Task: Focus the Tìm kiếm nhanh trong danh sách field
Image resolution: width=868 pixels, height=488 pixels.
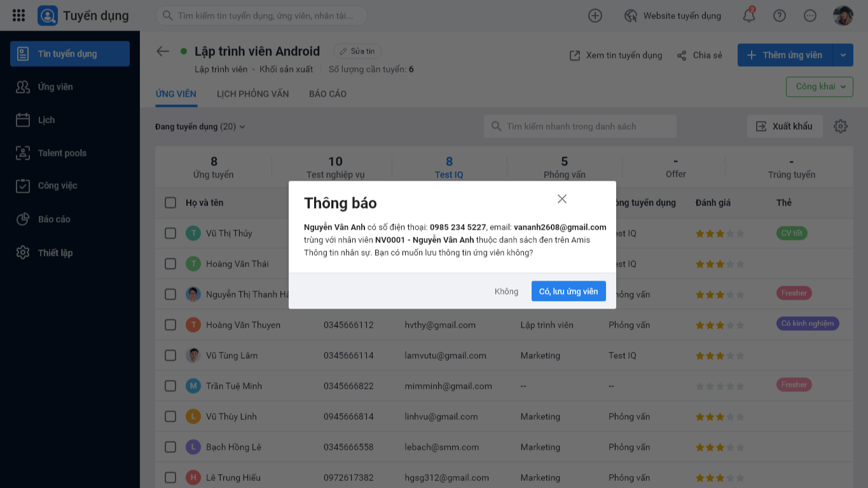Action: point(580,126)
